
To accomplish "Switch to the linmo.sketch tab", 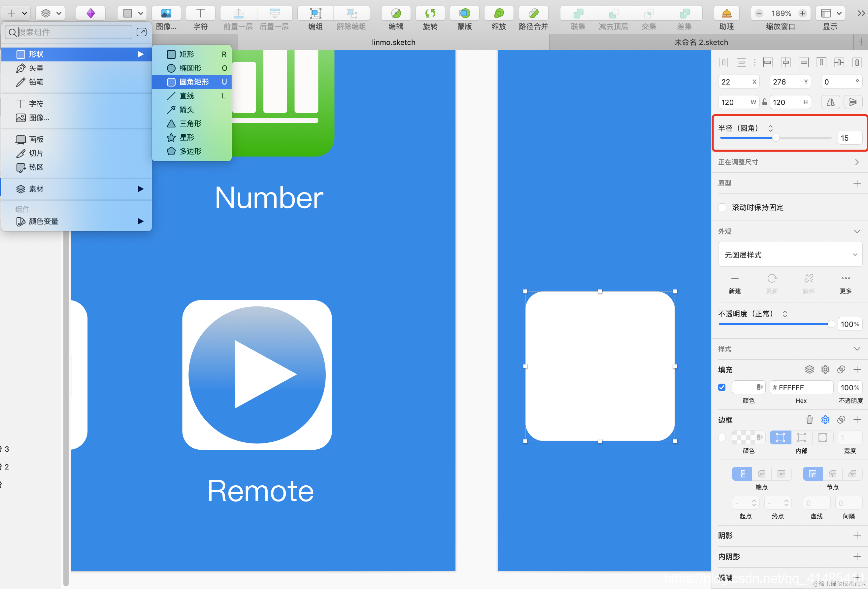I will 393,42.
